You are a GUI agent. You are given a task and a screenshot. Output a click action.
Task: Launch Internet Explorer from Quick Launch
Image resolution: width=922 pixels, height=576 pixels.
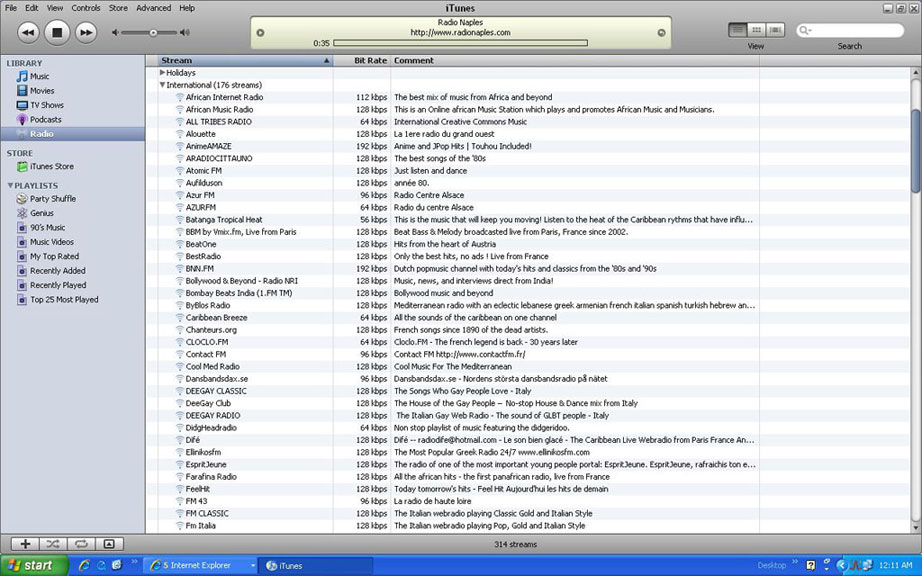pos(85,565)
